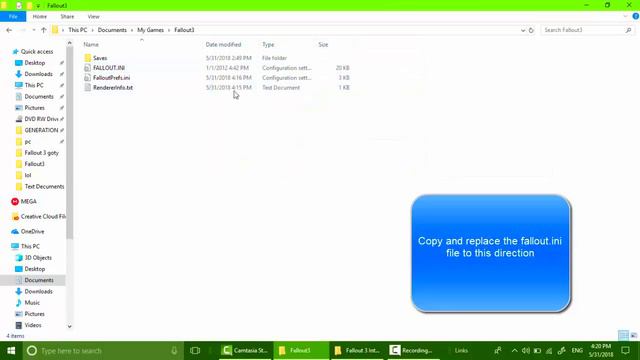Select the FALLOUT.INI file

[109, 68]
